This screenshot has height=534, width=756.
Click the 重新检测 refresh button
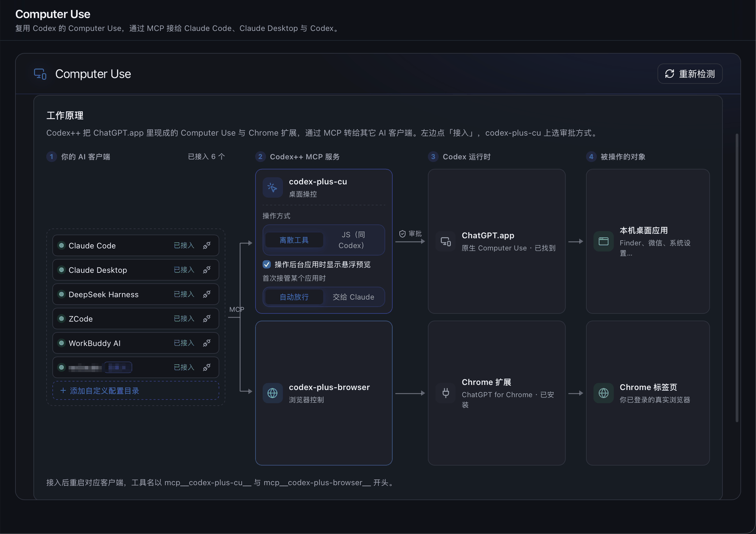pos(689,74)
